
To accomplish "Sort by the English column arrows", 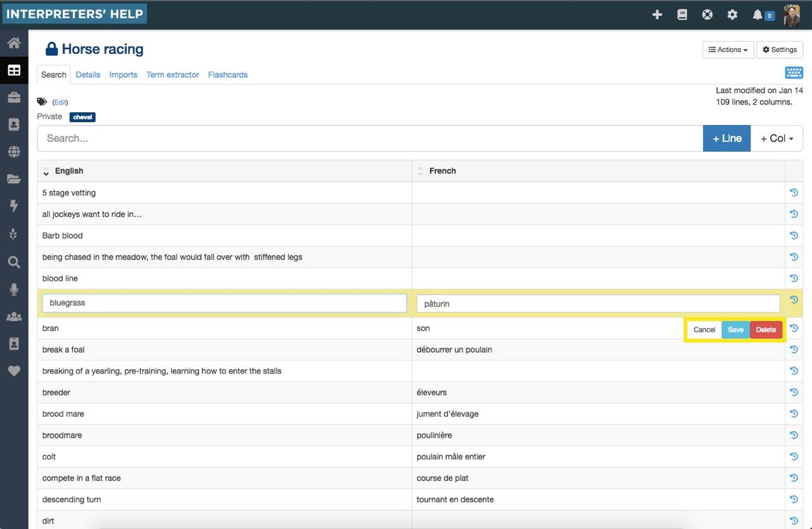I will pyautogui.click(x=46, y=171).
